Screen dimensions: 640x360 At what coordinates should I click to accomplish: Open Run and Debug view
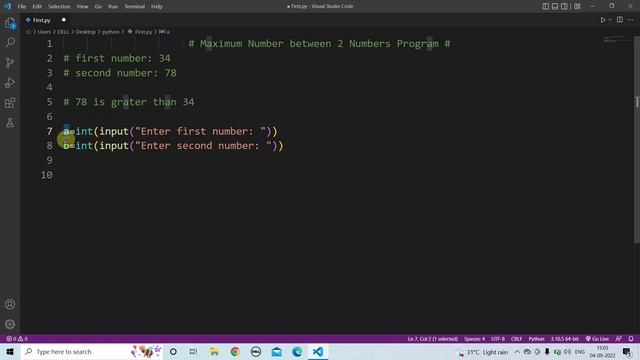click(10, 82)
